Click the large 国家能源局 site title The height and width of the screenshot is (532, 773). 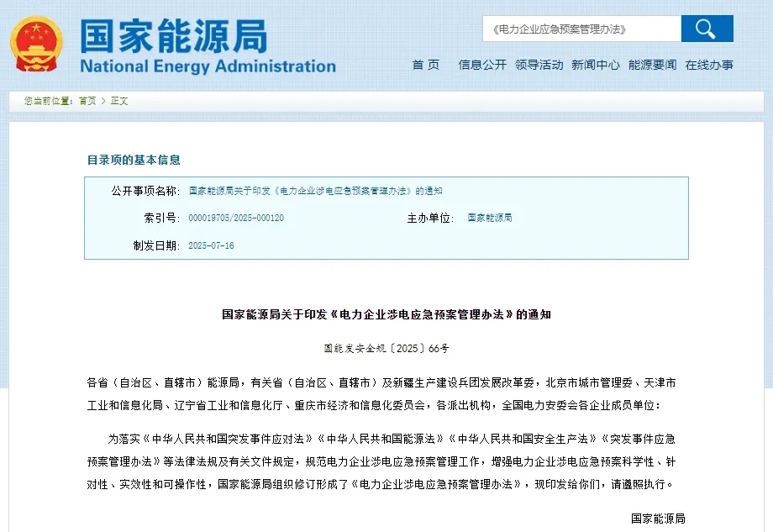[x=174, y=35]
